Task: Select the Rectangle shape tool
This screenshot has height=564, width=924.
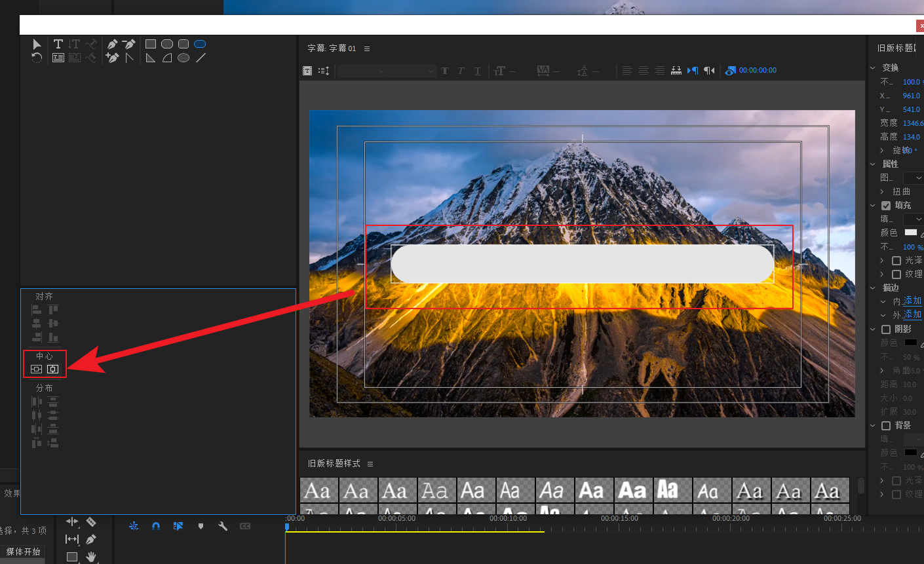Action: tap(151, 44)
